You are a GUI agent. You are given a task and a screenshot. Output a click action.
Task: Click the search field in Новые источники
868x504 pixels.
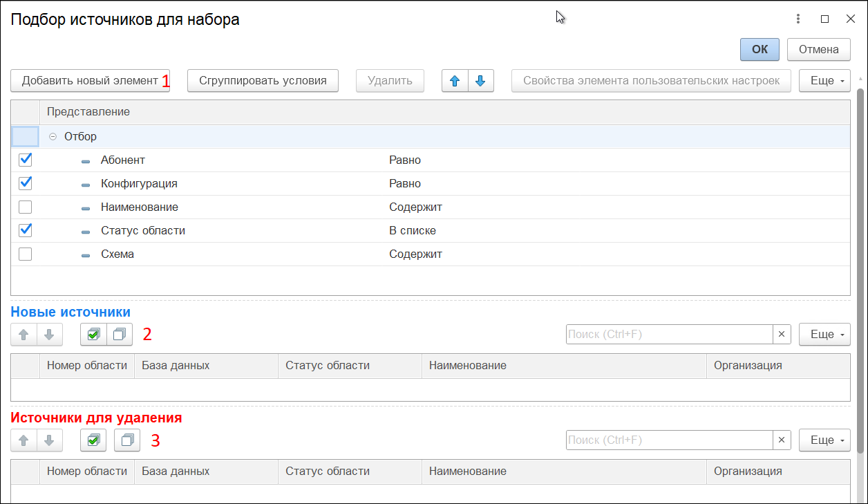[669, 335]
